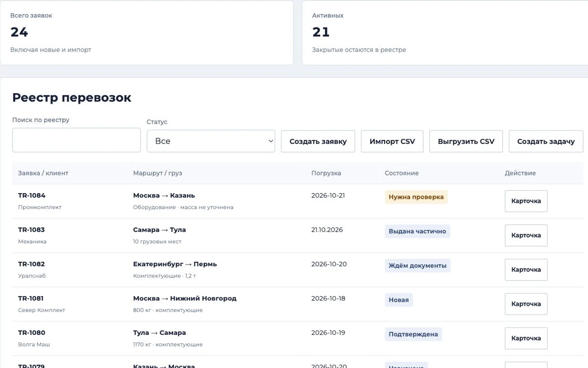The height and width of the screenshot is (368, 588).
Task: Click the Новая status badge
Action: click(x=399, y=300)
